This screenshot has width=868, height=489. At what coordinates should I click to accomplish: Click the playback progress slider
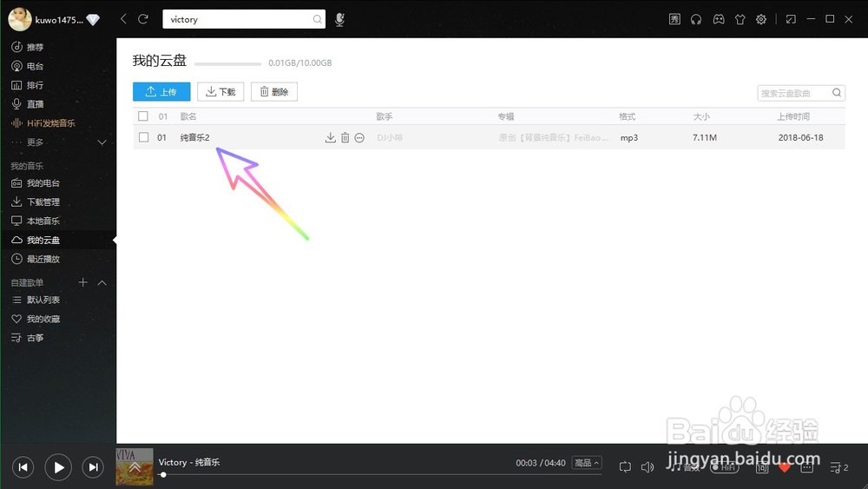tap(382, 474)
